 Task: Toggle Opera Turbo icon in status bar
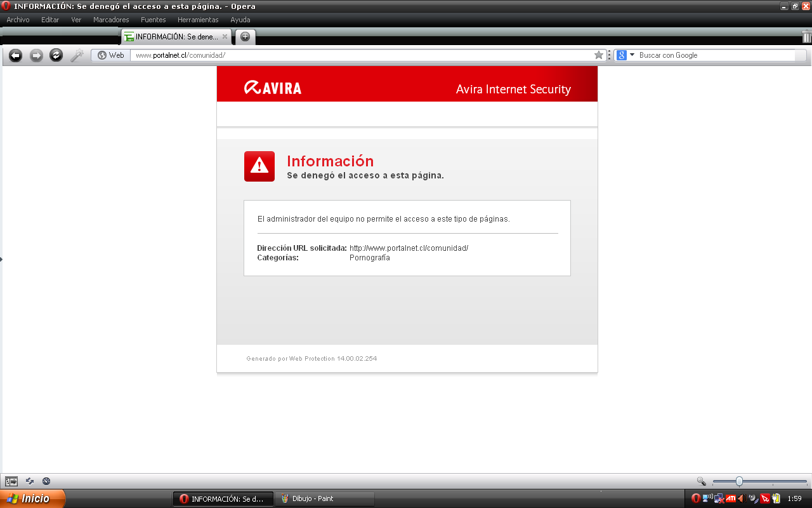46,481
